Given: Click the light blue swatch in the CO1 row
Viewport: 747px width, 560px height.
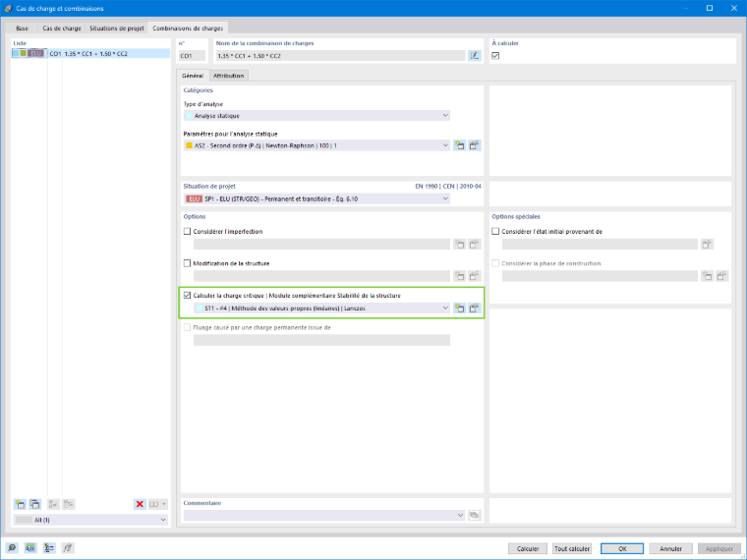Looking at the screenshot, I should (16, 53).
